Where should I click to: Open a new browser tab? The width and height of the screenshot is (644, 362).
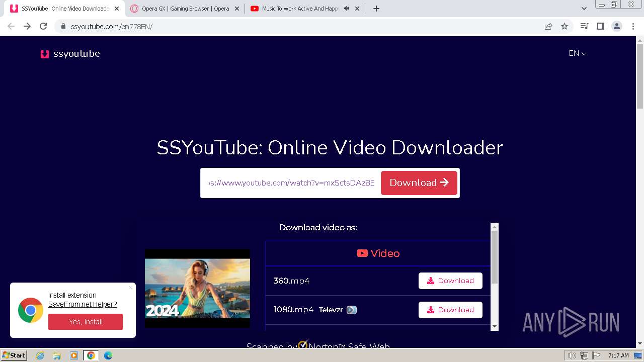coord(376,9)
